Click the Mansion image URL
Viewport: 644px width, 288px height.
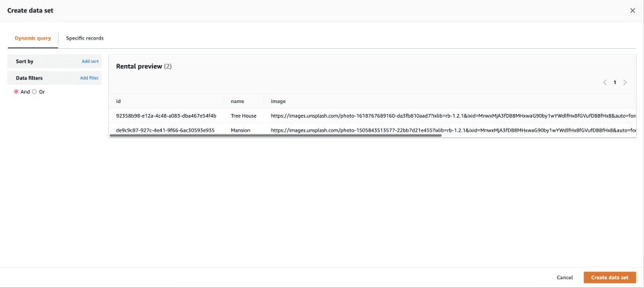tap(454, 130)
